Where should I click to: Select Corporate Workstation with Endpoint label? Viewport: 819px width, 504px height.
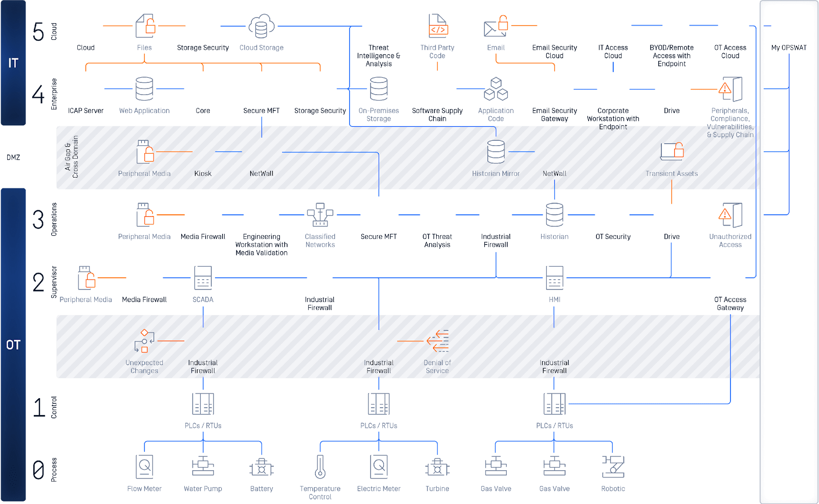pos(613,119)
